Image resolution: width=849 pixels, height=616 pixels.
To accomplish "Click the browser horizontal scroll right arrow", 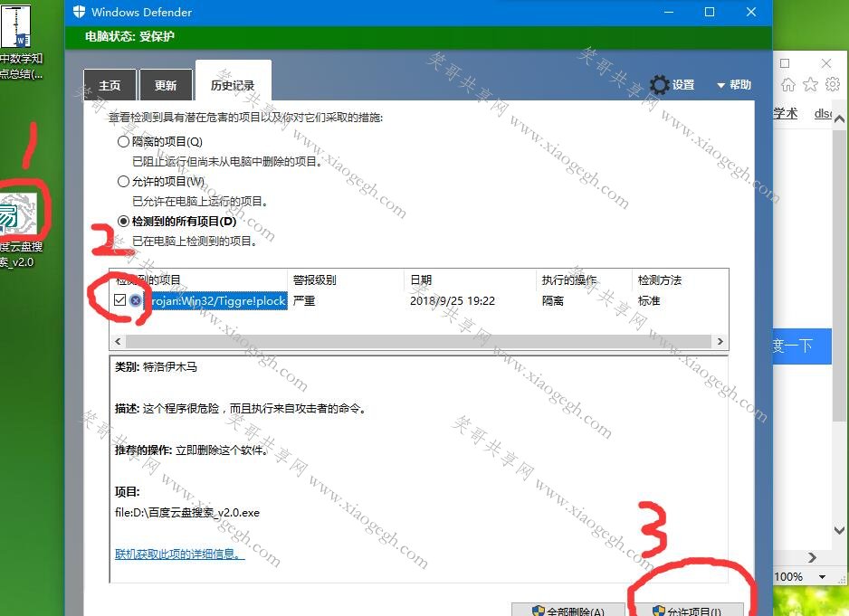I will (812, 557).
